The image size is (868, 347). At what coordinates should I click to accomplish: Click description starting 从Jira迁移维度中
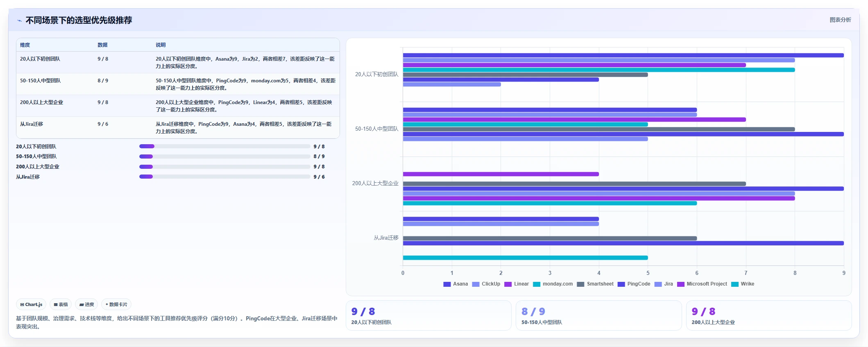click(x=244, y=128)
